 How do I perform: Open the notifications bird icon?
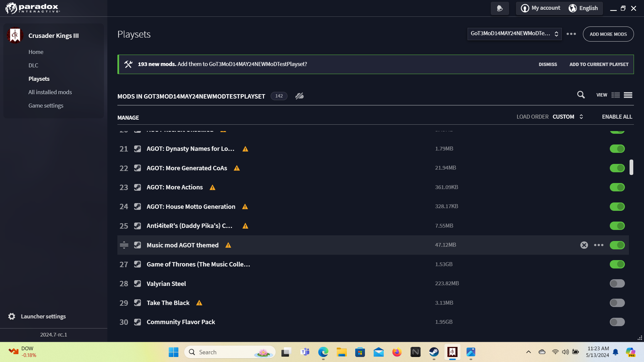coord(500,8)
